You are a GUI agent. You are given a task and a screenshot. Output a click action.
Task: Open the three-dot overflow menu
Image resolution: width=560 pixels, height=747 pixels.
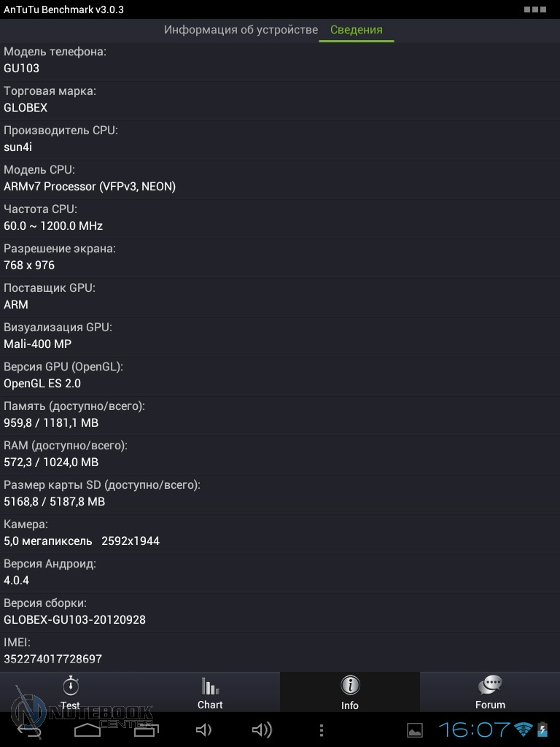click(322, 729)
